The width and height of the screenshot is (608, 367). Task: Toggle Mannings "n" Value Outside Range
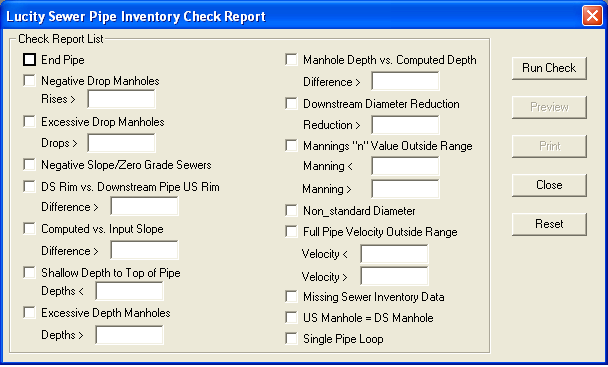coord(291,145)
